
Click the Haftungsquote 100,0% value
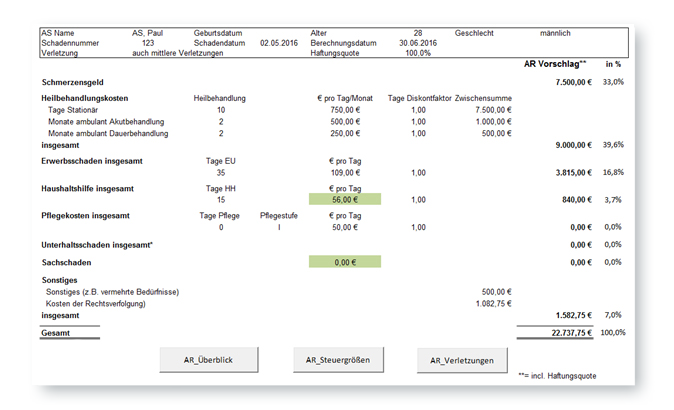tap(417, 53)
